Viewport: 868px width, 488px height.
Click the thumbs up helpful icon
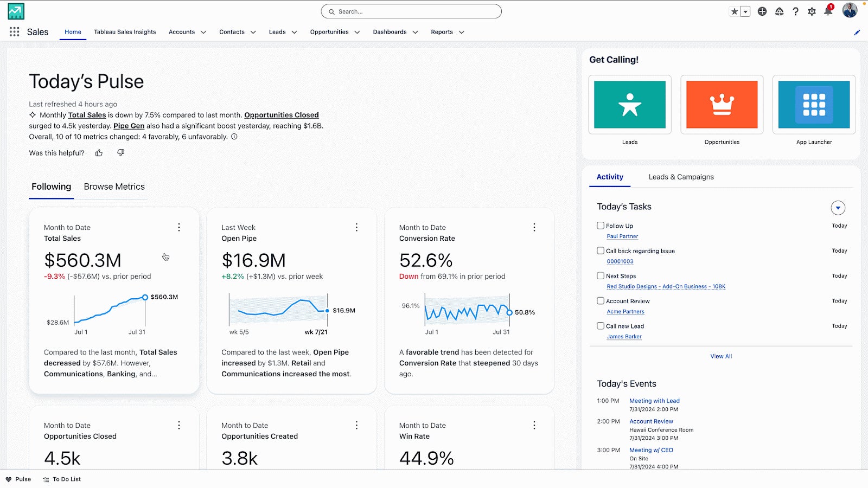(99, 153)
